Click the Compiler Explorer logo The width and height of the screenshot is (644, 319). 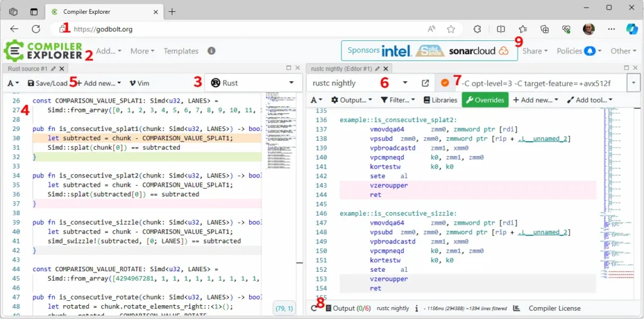(x=43, y=50)
